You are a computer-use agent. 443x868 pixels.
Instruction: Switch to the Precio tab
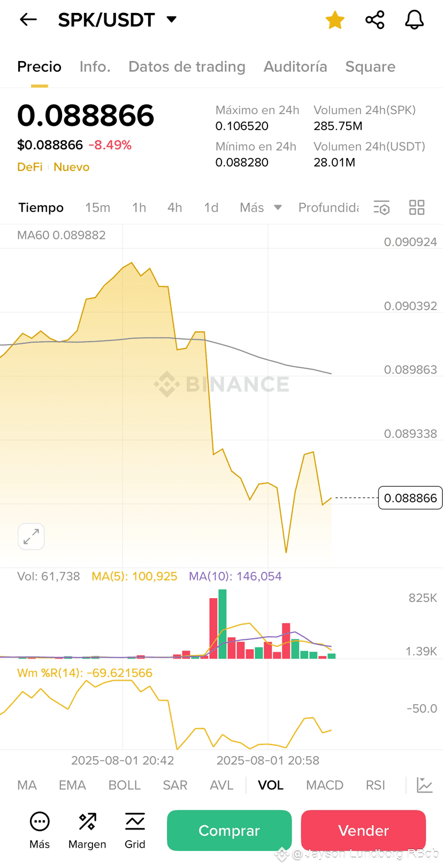39,66
